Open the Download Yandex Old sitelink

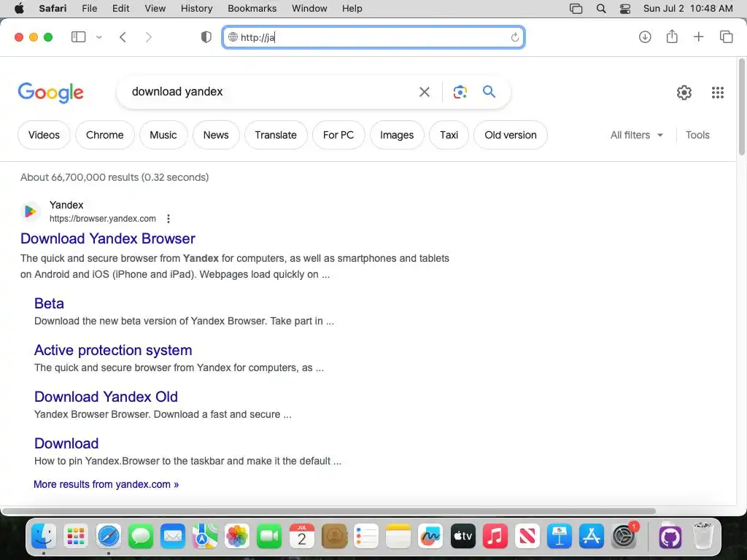click(x=106, y=397)
